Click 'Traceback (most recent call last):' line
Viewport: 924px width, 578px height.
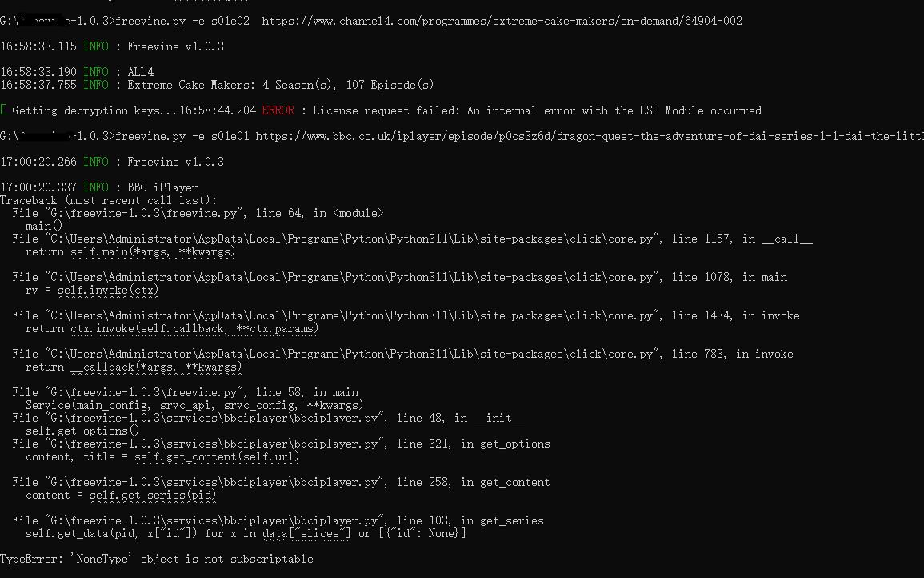(x=109, y=200)
